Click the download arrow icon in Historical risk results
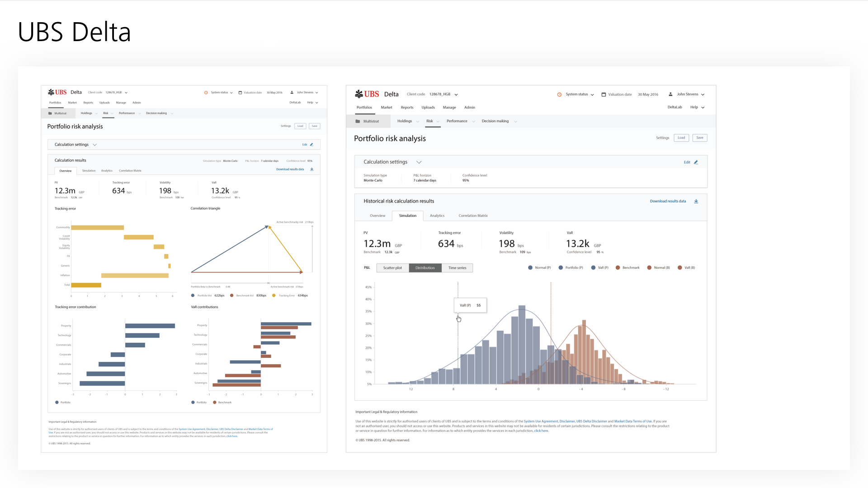 pos(696,202)
